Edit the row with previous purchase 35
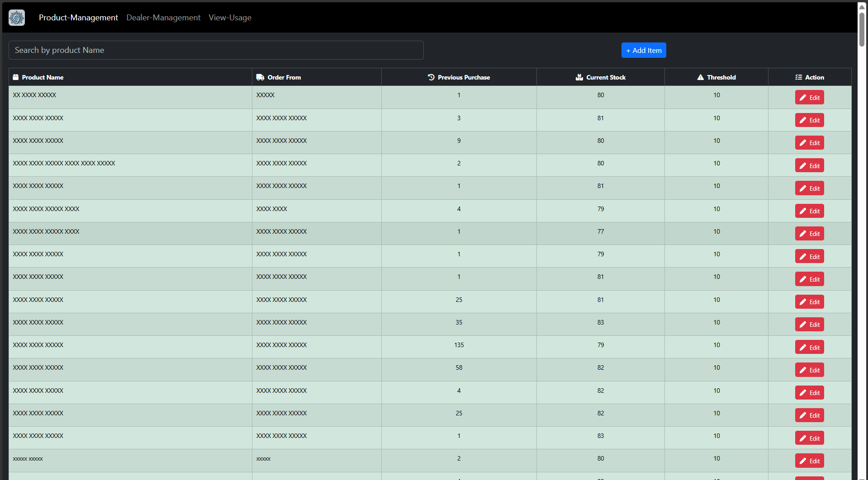The height and width of the screenshot is (480, 868). [809, 325]
